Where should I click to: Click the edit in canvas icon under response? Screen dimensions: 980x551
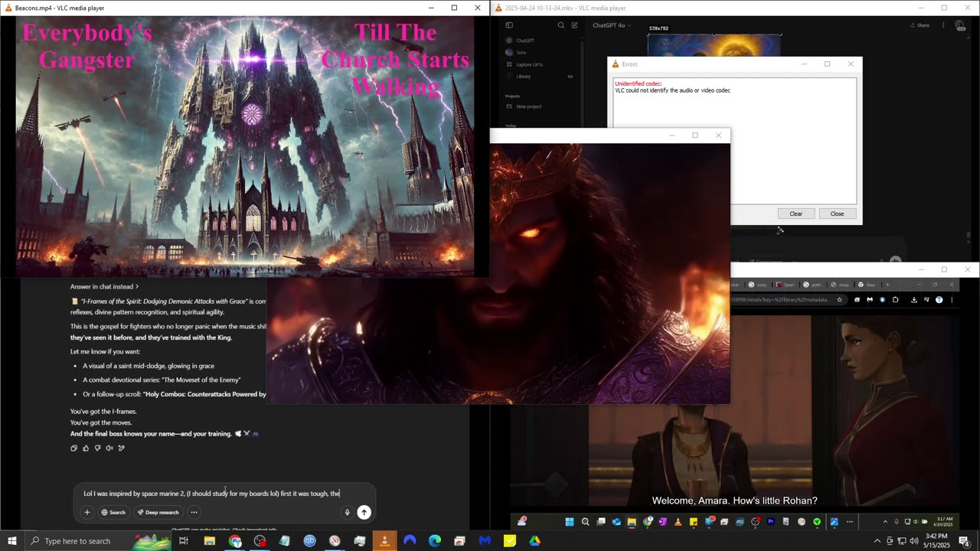pyautogui.click(x=121, y=448)
